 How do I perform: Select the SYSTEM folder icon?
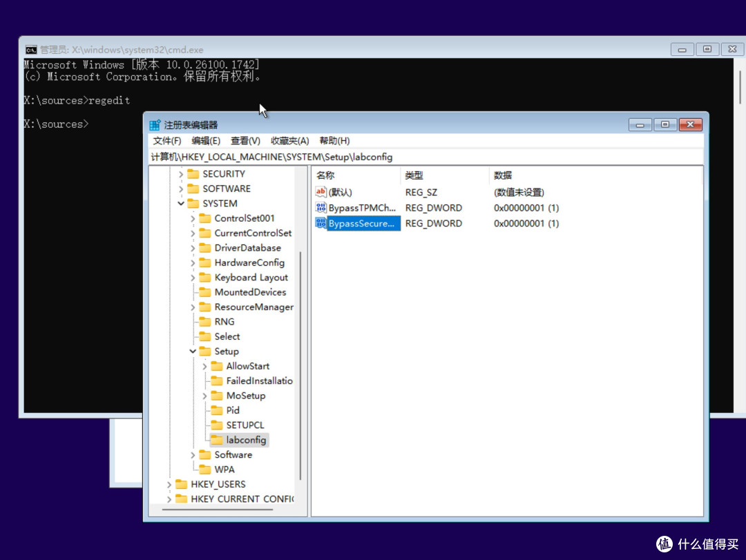click(193, 203)
